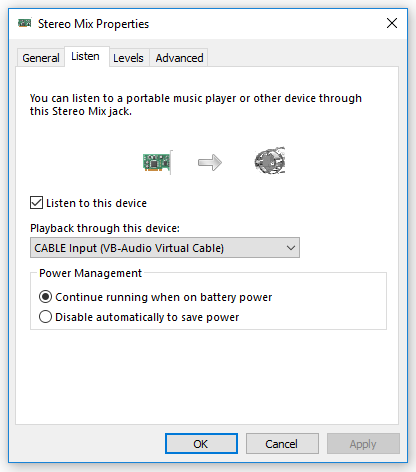The image size is (416, 472).
Task: Select Disable automatically to save power
Action: coord(45,317)
